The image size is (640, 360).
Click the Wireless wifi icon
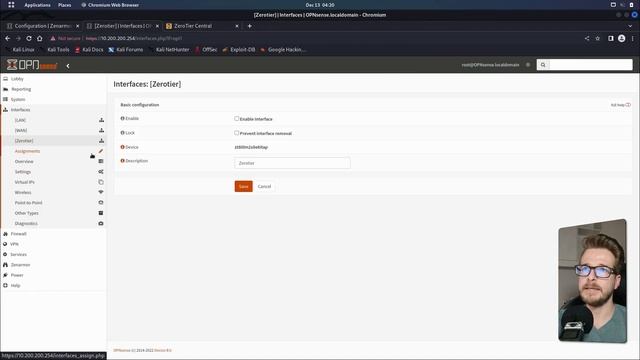101,192
